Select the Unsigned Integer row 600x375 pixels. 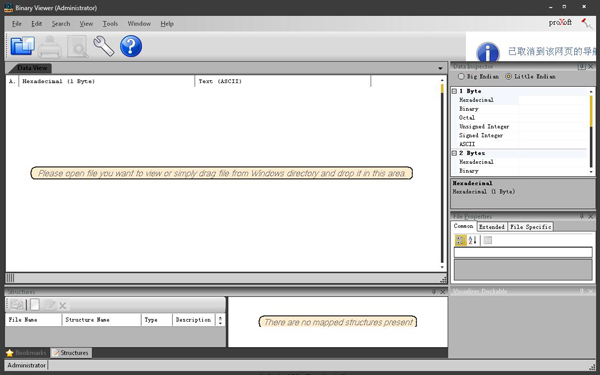522,126
